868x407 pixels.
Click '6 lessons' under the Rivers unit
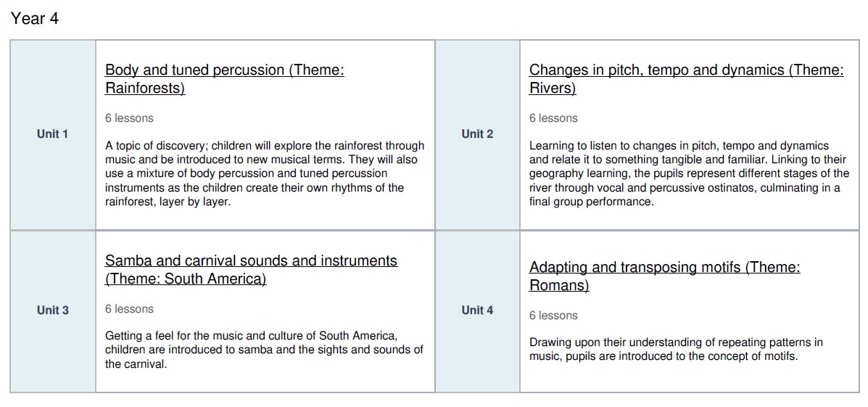pyautogui.click(x=553, y=118)
